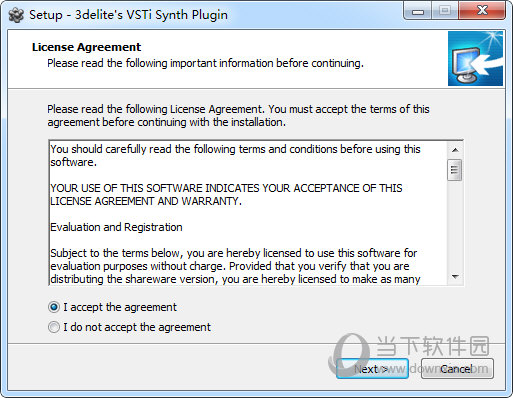Click the YOUR USE OF THIS SOFTWARE paragraph
The image size is (513, 398).
coord(226,195)
